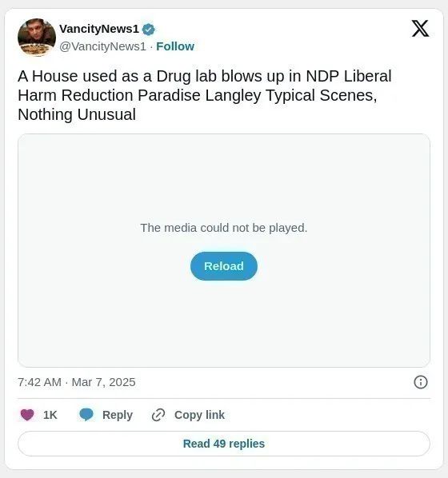The image size is (448, 478).
Task: Open the VancityNews1 profile avatar
Action: pyautogui.click(x=37, y=38)
